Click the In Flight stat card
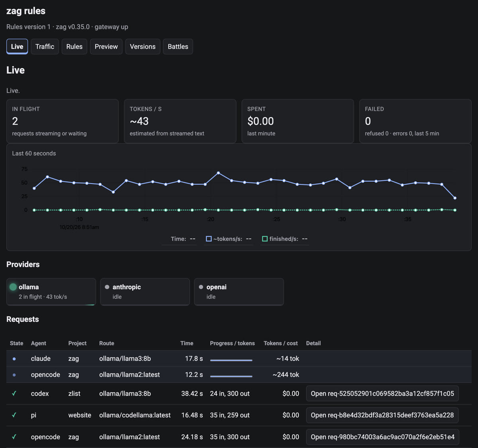478x448 pixels. coord(63,121)
